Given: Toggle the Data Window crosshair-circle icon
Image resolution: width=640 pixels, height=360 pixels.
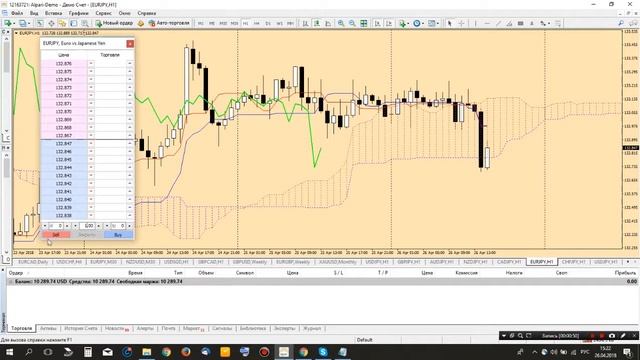Looking at the screenshot, I should (51, 23).
